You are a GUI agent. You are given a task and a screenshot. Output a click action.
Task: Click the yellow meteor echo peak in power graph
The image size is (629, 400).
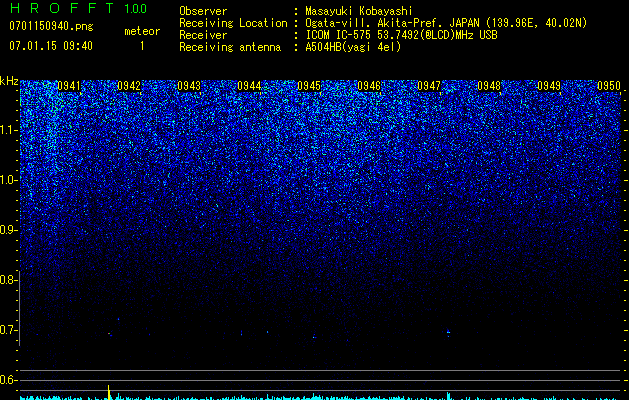coord(108,392)
